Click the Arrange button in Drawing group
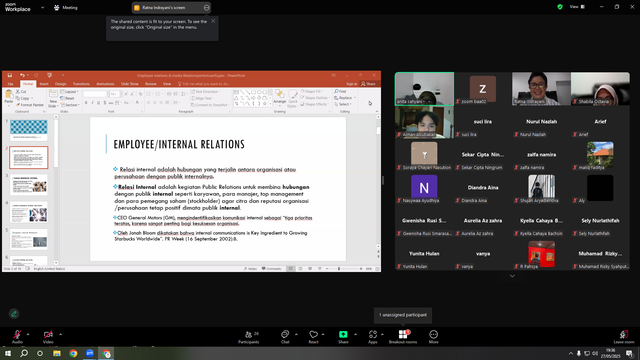640x360 pixels. [x=280, y=98]
